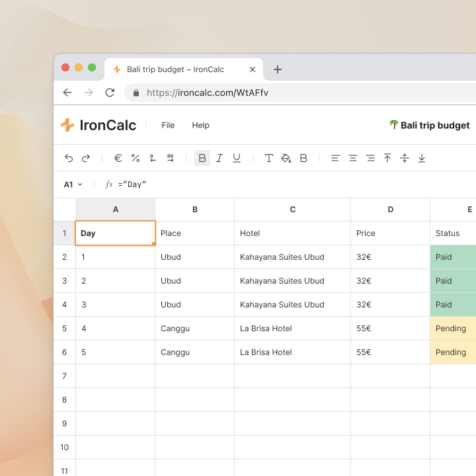Click the IronCalc logo
Viewport: 476px width, 476px height.
pos(99,125)
